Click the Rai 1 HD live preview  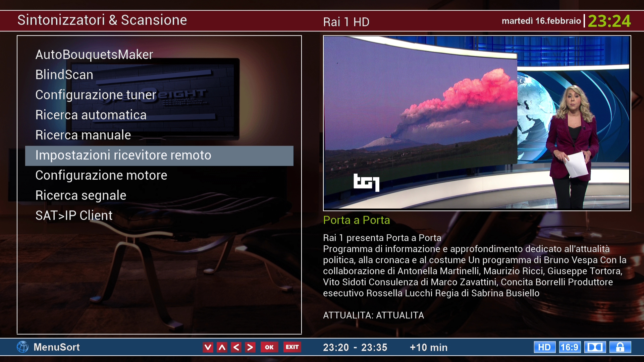(477, 123)
